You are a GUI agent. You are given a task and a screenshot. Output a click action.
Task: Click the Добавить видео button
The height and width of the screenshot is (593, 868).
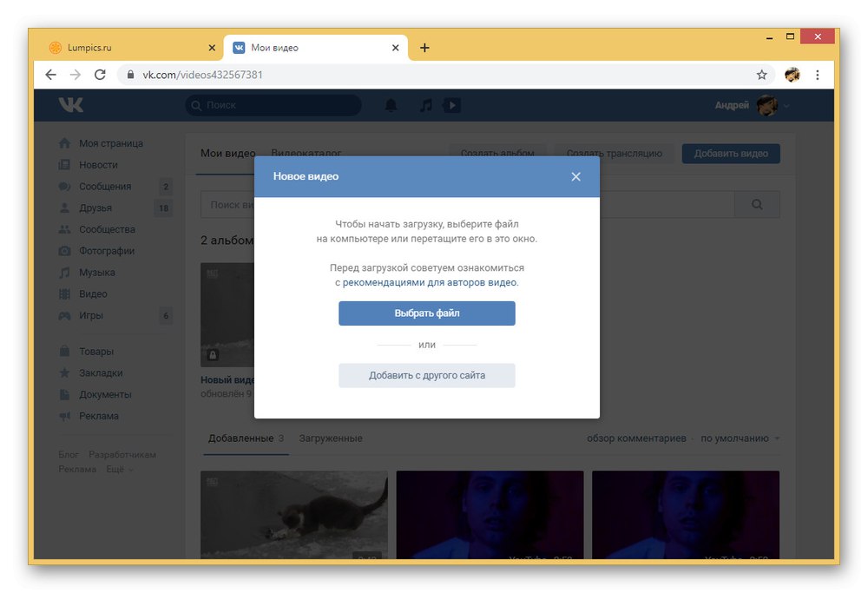click(x=731, y=154)
